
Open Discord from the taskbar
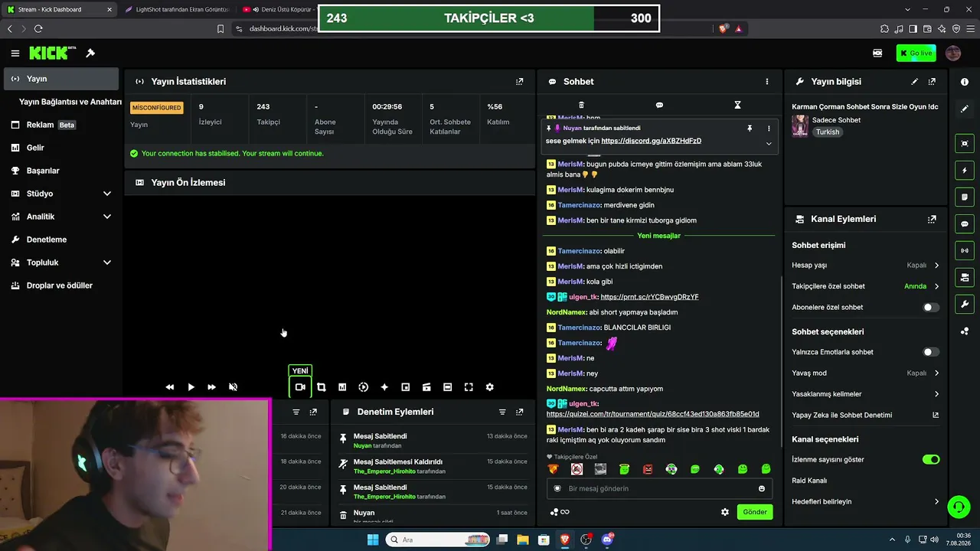[x=608, y=540]
